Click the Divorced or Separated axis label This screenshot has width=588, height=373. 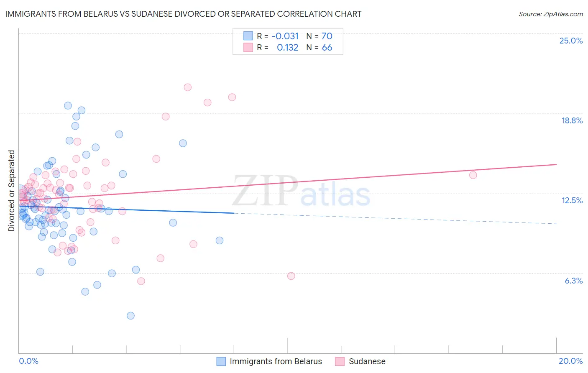11,191
